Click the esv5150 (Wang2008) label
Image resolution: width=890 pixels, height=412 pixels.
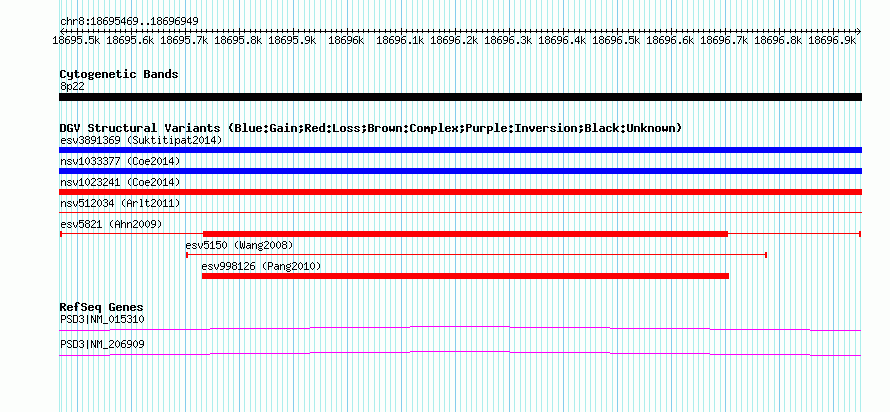pyautogui.click(x=239, y=245)
